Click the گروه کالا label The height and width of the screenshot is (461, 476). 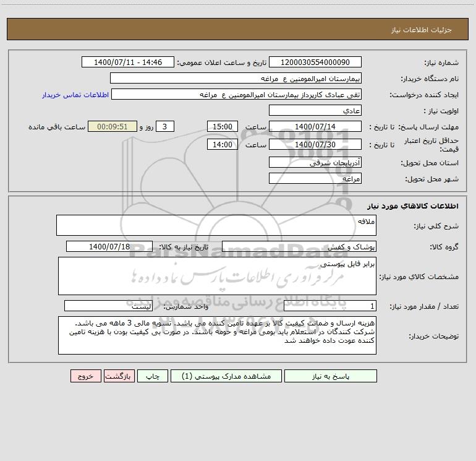[x=444, y=247]
